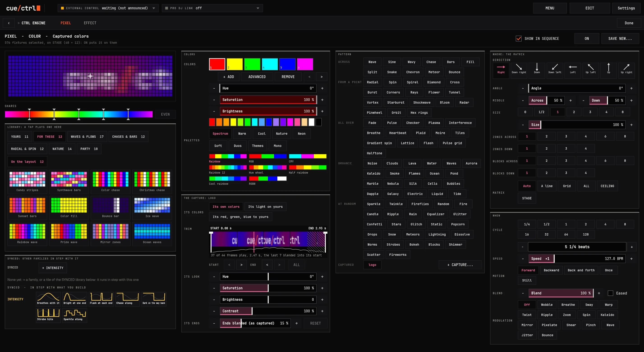Toggle the Show in sequence checkbox

518,39
